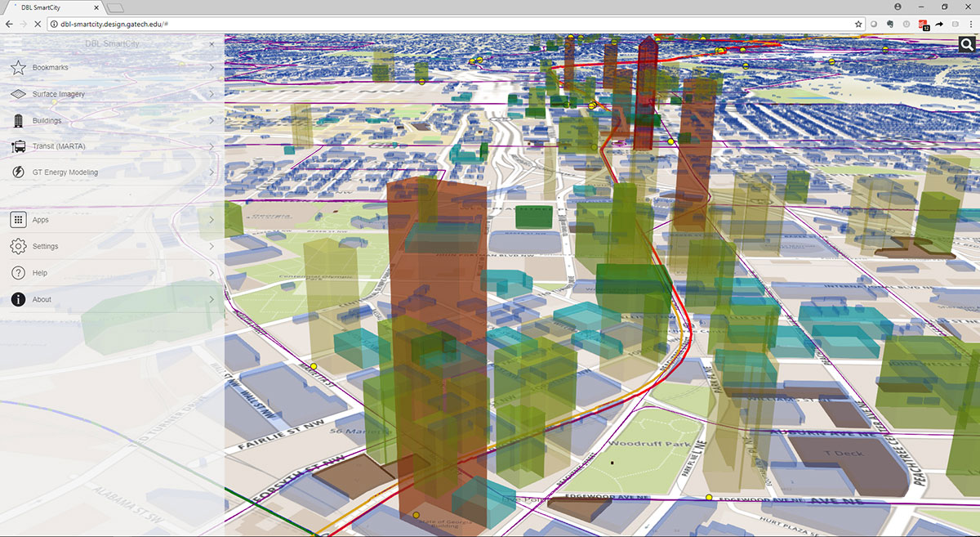Close the DBL SmartCity side panel
The width and height of the screenshot is (980, 537).
[x=212, y=44]
